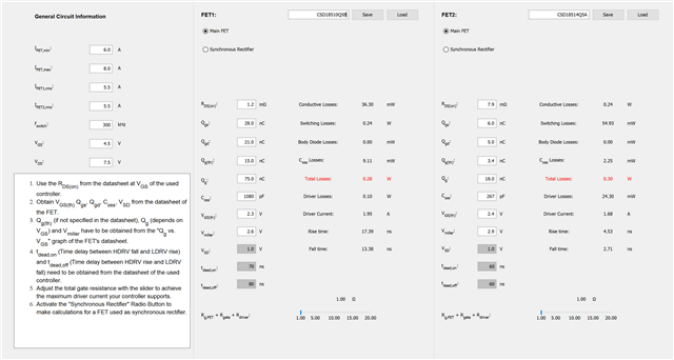Click the FET2 gate resistance slider handle
This screenshot has height=360, width=674.
coord(541,312)
